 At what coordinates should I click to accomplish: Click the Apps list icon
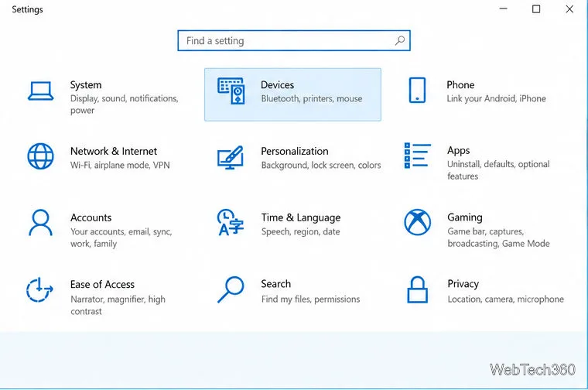tap(417, 156)
